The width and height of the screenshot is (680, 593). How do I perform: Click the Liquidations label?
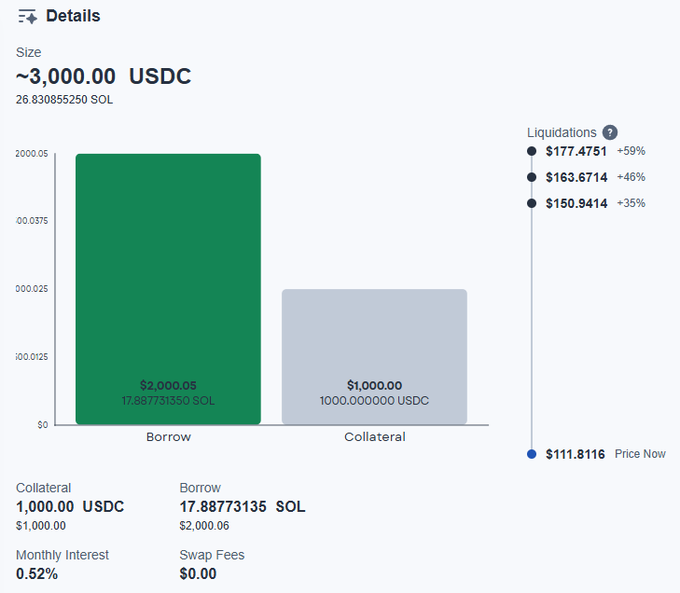coord(562,133)
